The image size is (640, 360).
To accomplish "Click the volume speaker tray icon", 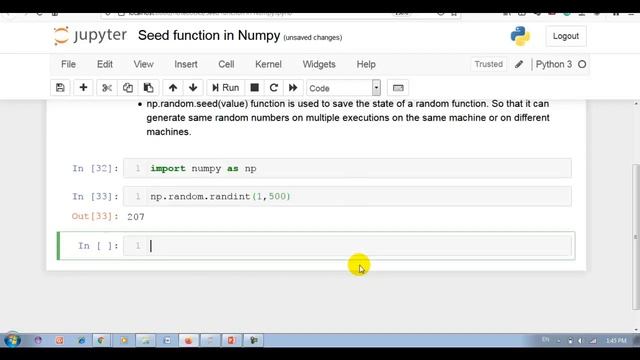I will tap(581, 340).
